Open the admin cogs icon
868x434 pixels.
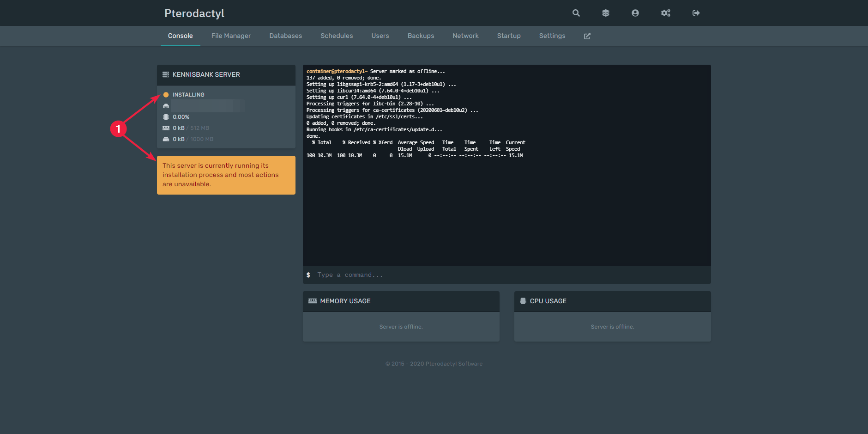666,13
